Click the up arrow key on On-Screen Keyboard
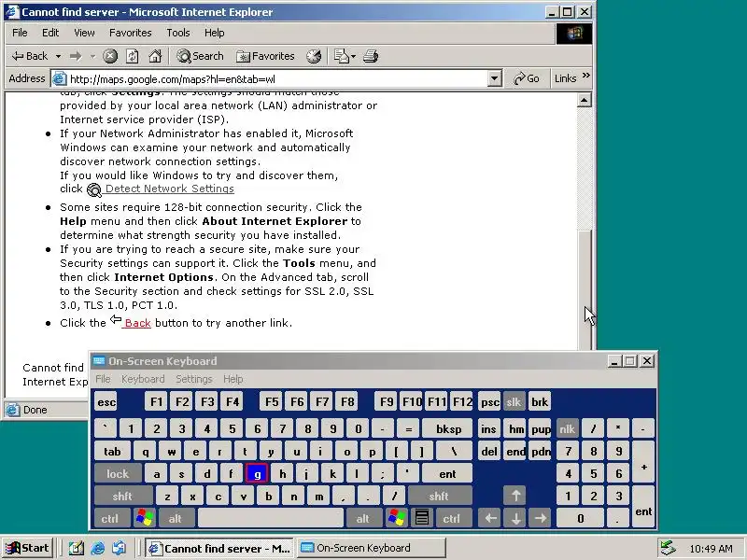The height and width of the screenshot is (560, 747). pyautogui.click(x=515, y=496)
